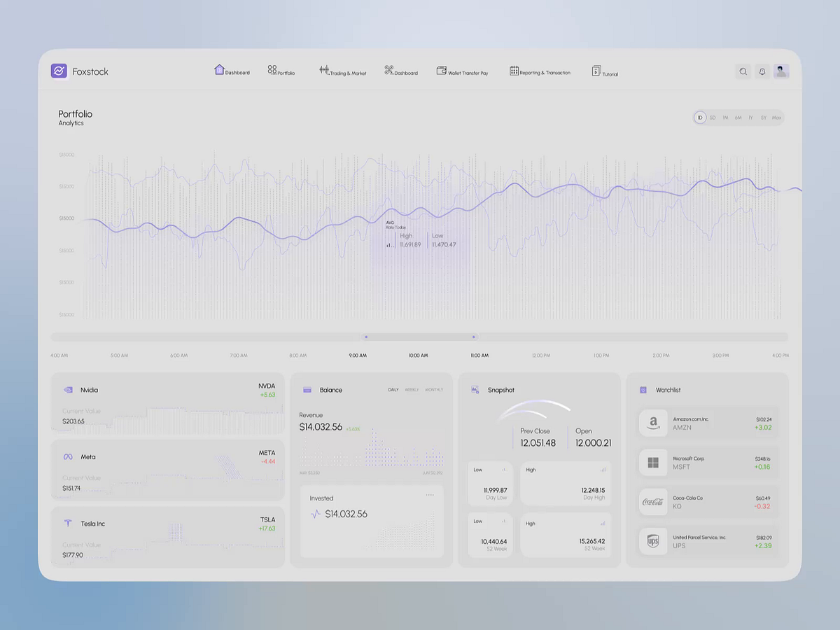Open Microsoft Corp watchlist entry name

tap(689, 458)
